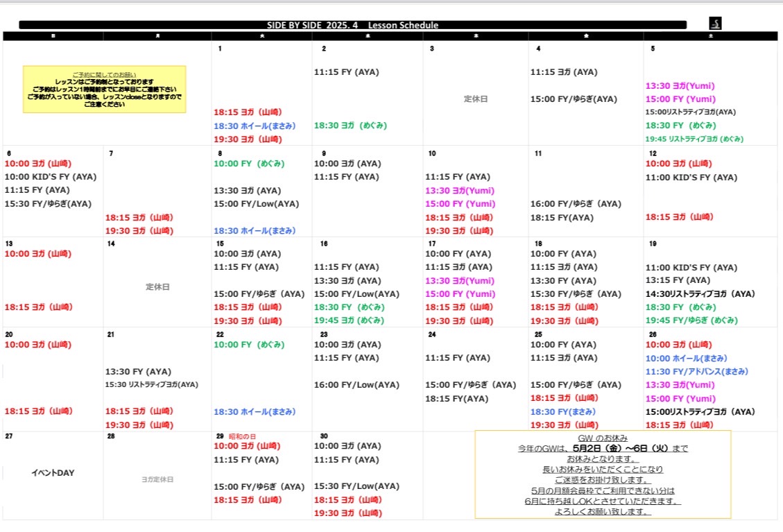Select '13:30 ヨガ(Yumi)' on April 5
The height and width of the screenshot is (532, 783).
click(x=680, y=86)
